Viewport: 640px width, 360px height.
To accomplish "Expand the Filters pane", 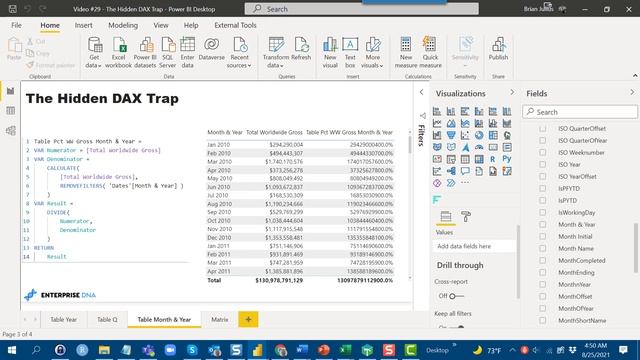I will 422,93.
